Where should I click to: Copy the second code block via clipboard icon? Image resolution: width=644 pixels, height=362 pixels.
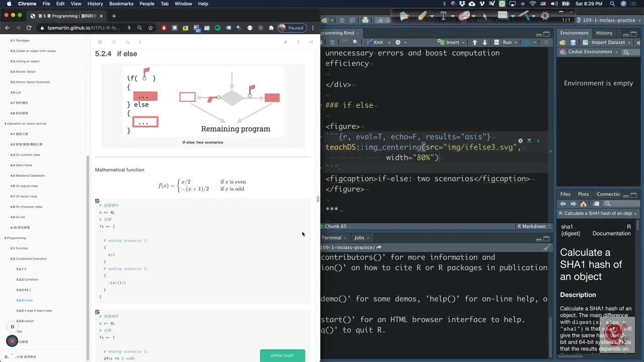(x=98, y=312)
